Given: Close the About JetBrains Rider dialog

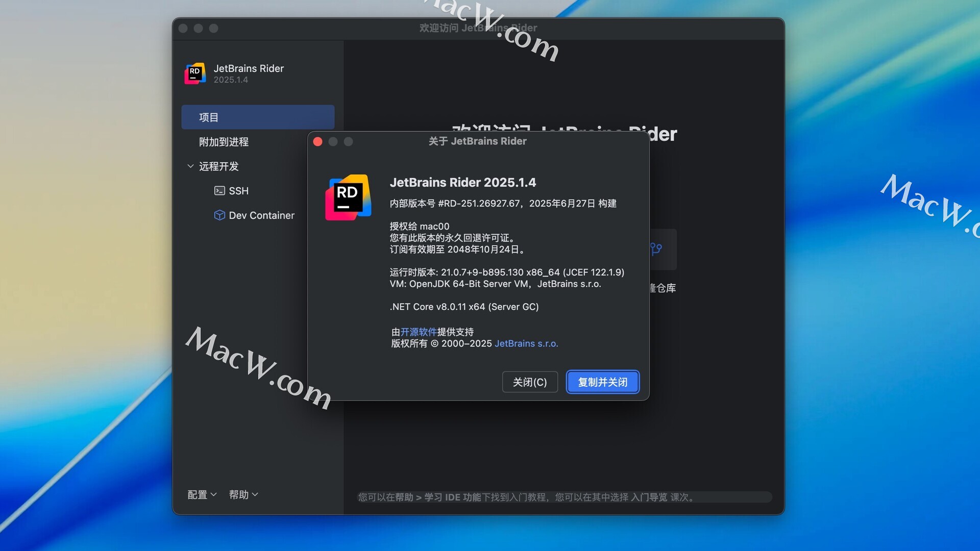Looking at the screenshot, I should (317, 142).
